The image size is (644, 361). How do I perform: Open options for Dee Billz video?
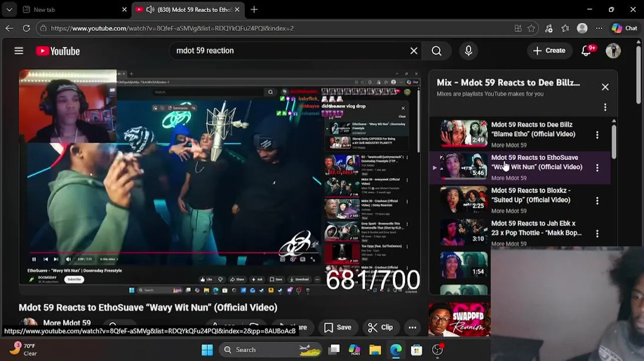coord(597,135)
